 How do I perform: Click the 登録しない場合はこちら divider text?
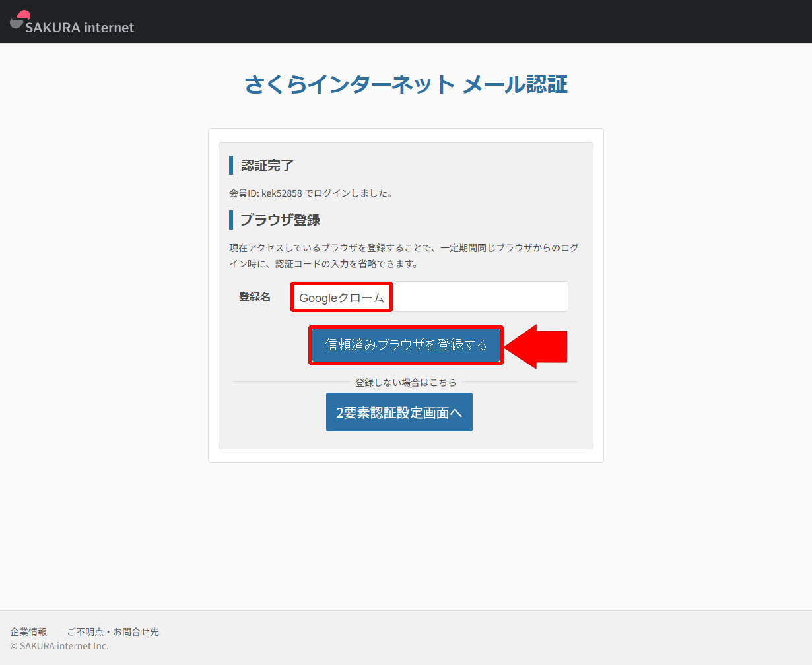click(x=405, y=382)
